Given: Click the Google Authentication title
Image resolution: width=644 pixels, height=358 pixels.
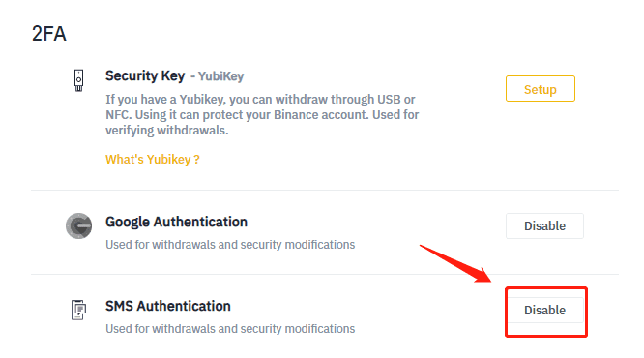Looking at the screenshot, I should click(x=176, y=222).
